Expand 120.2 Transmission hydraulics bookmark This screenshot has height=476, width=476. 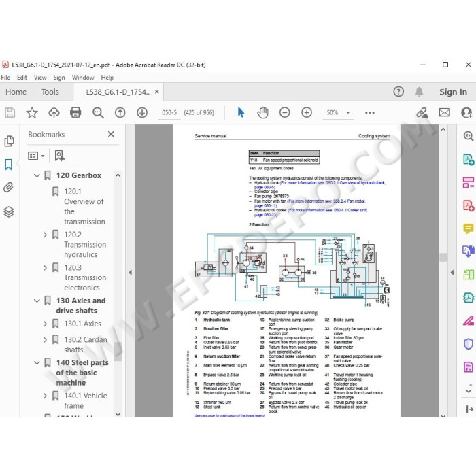tap(45, 235)
